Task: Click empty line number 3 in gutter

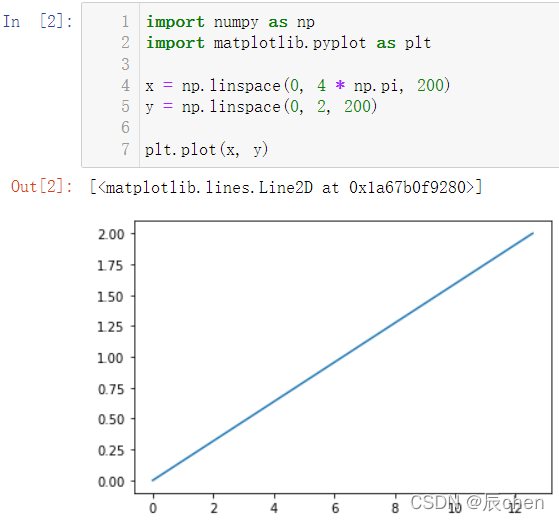Action: tap(125, 65)
